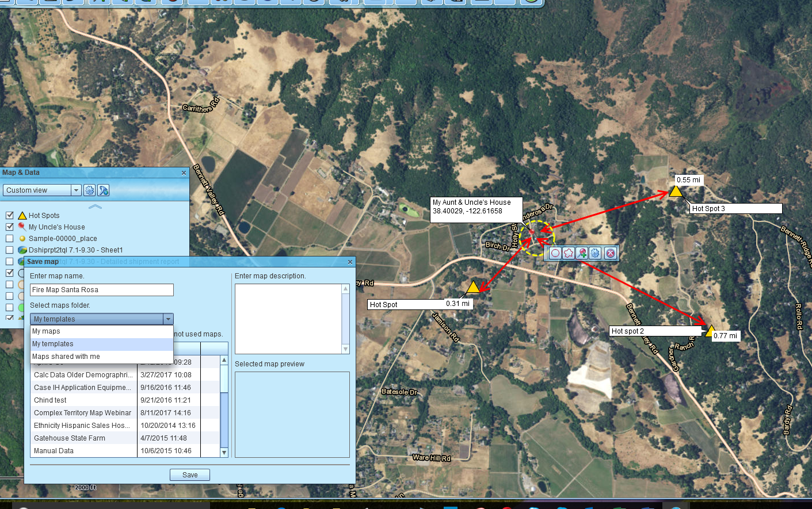
Task: Click the Save button
Action: click(190, 475)
